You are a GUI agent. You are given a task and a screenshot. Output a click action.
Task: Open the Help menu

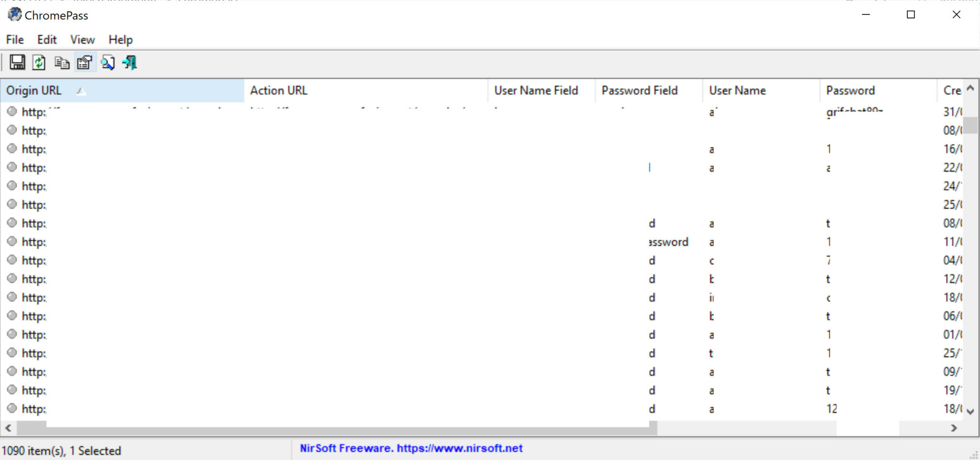pyautogui.click(x=120, y=40)
